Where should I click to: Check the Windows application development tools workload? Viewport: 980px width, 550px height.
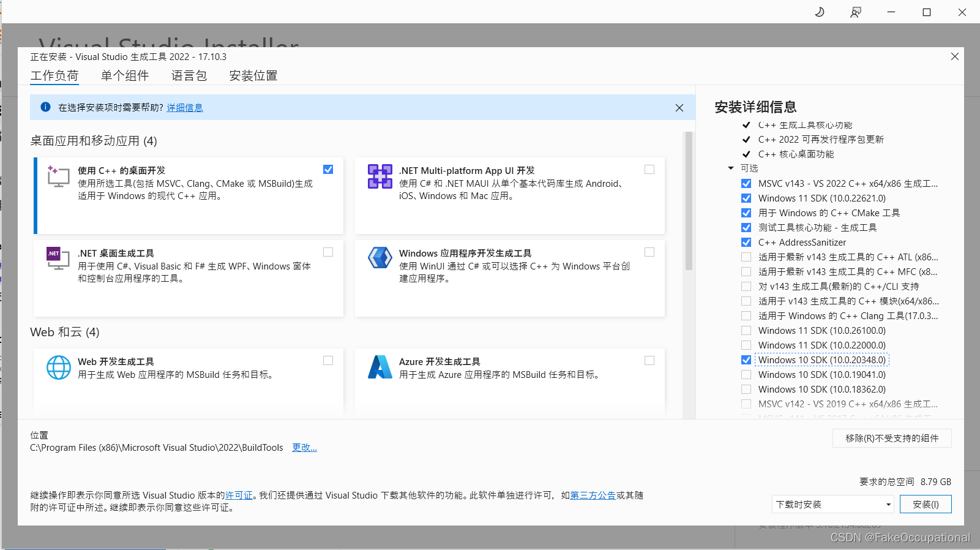pos(649,252)
